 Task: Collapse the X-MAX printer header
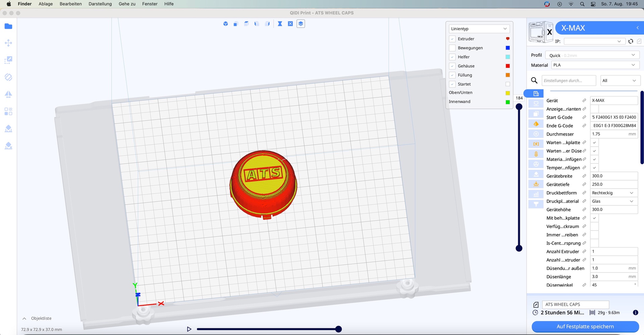coord(637,28)
